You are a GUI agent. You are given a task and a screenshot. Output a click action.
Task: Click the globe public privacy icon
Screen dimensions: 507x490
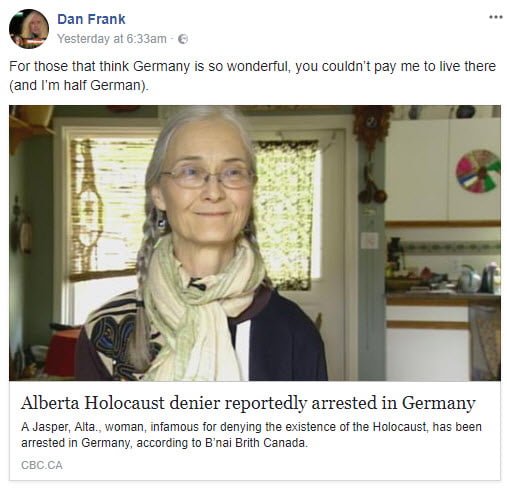[183, 39]
